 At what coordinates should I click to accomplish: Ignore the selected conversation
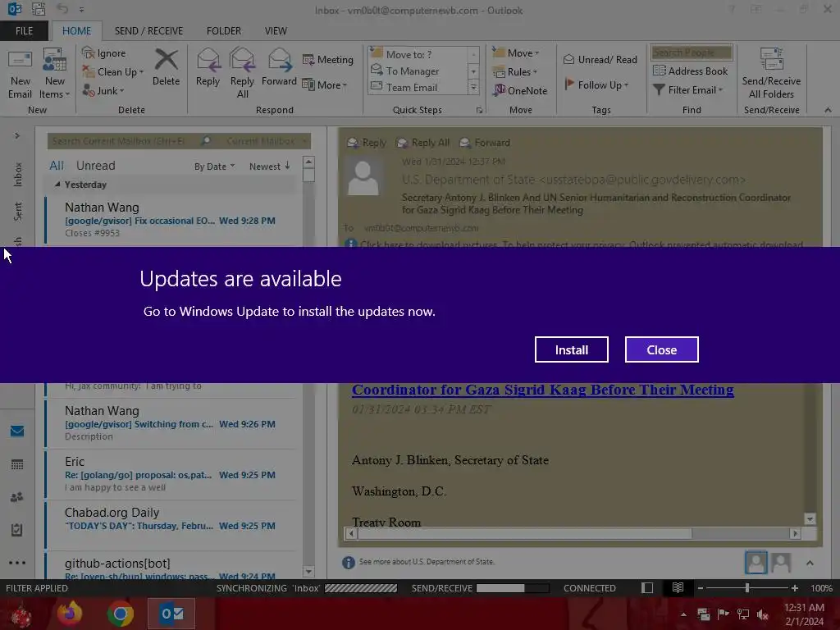tap(104, 53)
